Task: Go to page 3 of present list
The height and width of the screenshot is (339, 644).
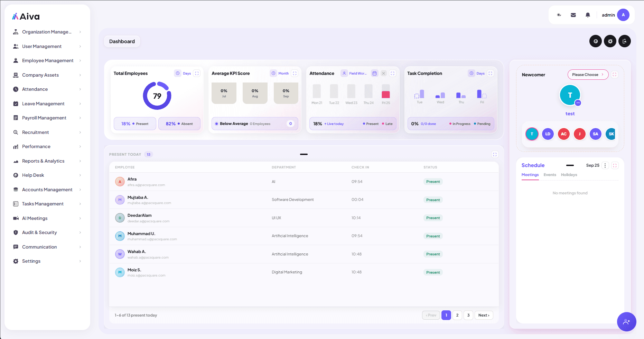Action: click(468, 315)
